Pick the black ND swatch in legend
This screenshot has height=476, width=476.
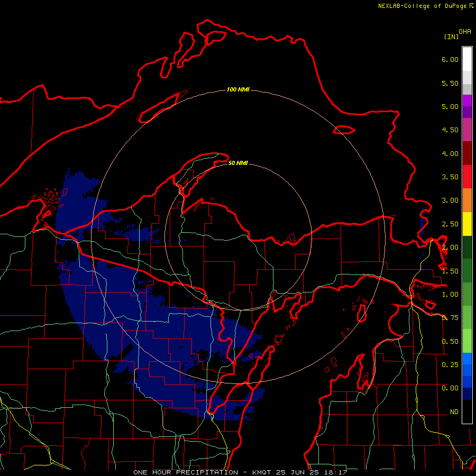tap(467, 411)
